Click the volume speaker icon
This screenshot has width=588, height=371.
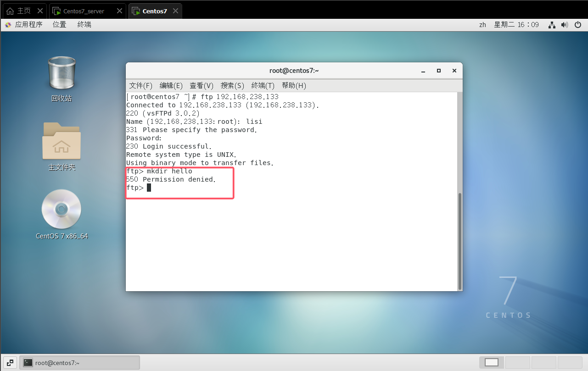tap(565, 25)
